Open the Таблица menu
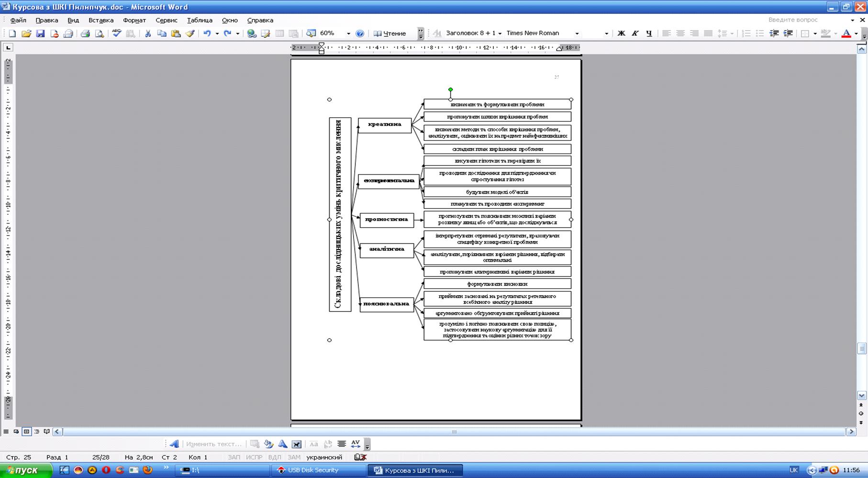 (x=200, y=20)
